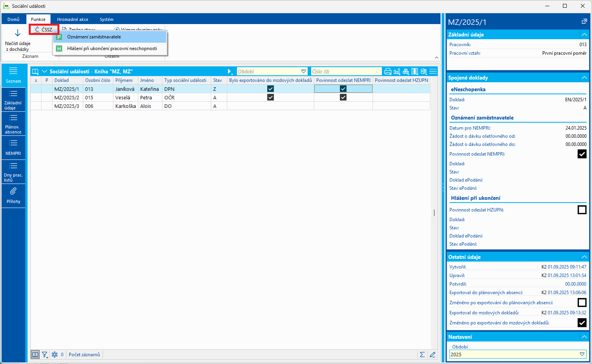Screen dimensions: 592x364
Task: Open the Domů ribbon tab
Action: click(x=14, y=19)
